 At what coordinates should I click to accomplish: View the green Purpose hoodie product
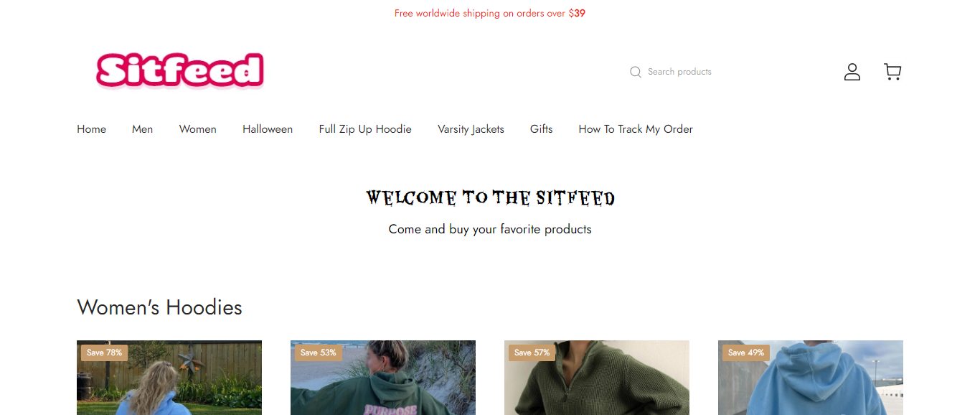coord(383,378)
